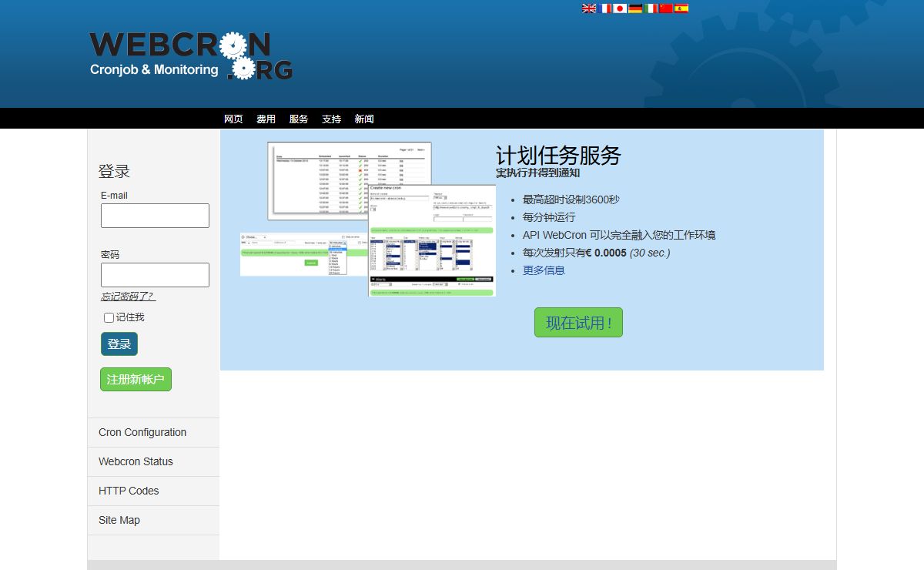Focus the E-mail input field
924x570 pixels.
pyautogui.click(x=155, y=216)
